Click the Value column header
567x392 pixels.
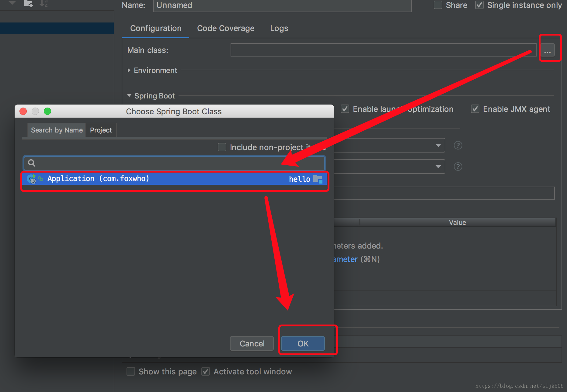(x=457, y=222)
